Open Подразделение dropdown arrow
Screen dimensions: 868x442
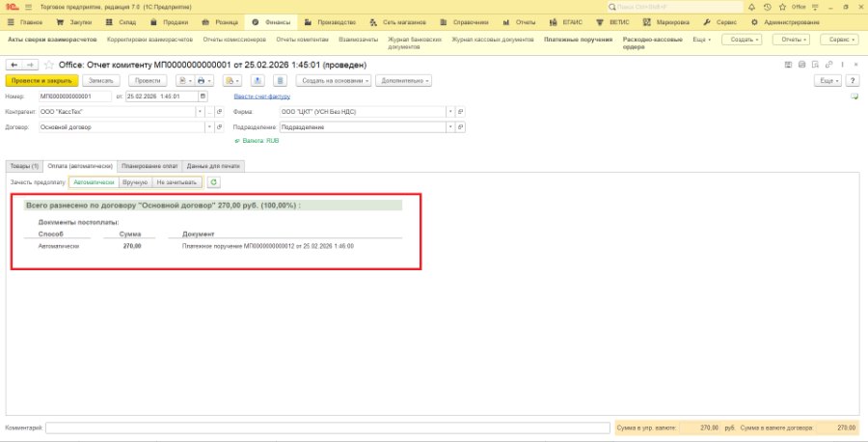tap(450, 126)
